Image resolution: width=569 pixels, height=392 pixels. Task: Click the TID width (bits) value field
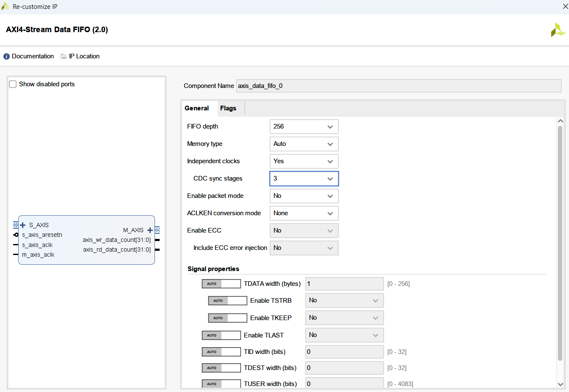(x=344, y=352)
